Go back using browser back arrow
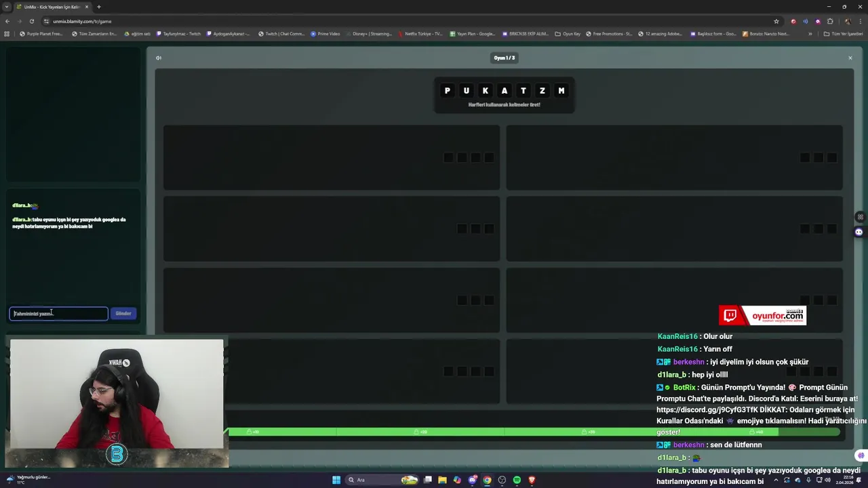The height and width of the screenshot is (488, 868). click(x=7, y=21)
